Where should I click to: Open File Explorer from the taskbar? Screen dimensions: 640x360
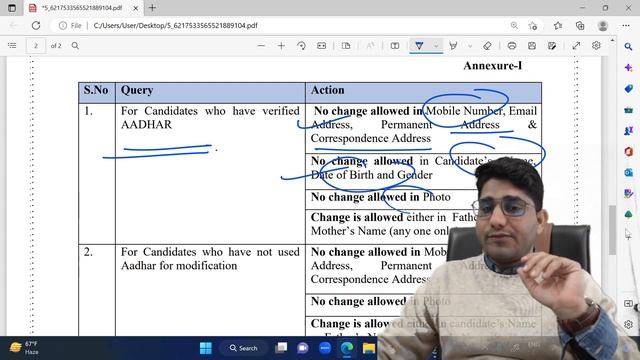[x=369, y=348]
